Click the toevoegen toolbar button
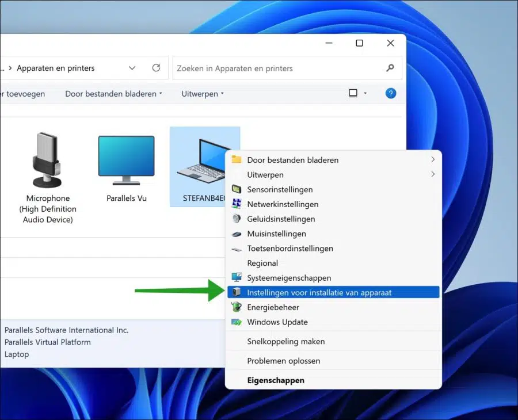This screenshot has height=420, width=518. (x=23, y=94)
